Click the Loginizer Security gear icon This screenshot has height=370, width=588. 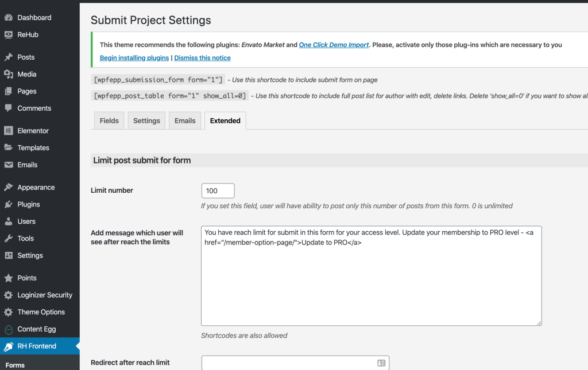coord(9,295)
